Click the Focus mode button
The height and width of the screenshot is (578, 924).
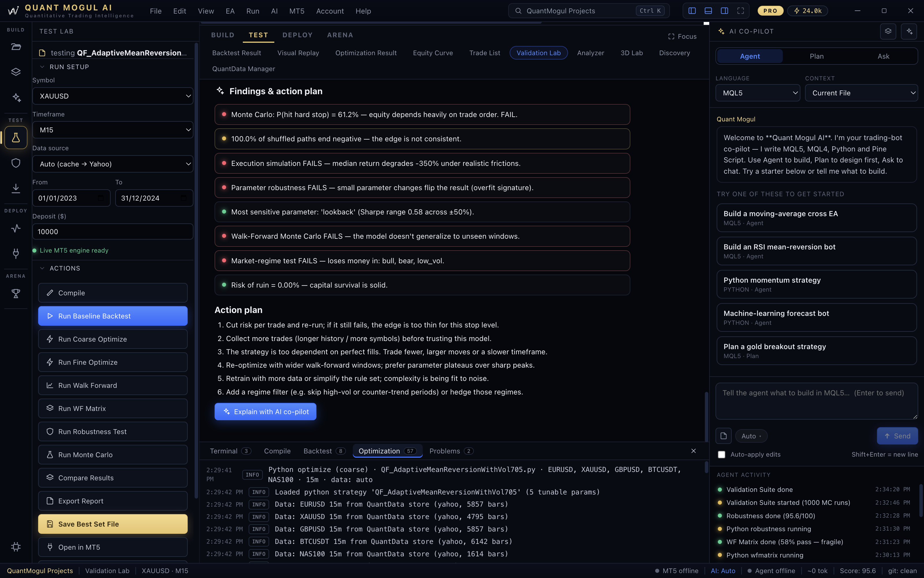(682, 36)
